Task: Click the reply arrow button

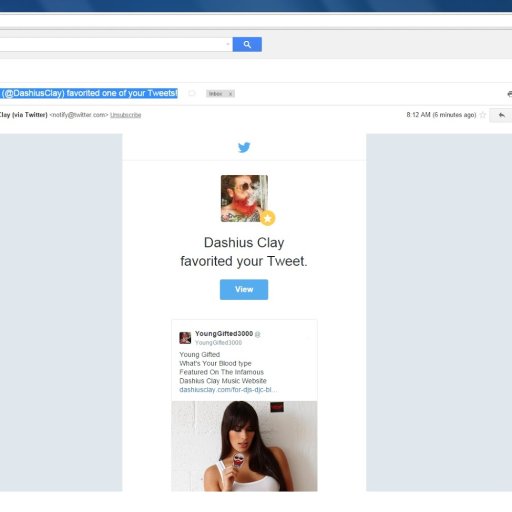Action: tap(501, 115)
